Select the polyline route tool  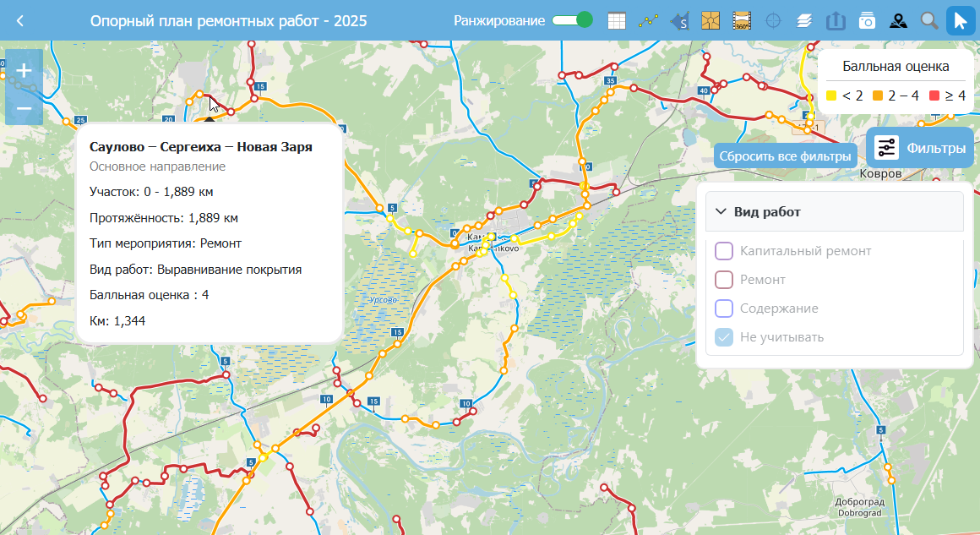[648, 21]
